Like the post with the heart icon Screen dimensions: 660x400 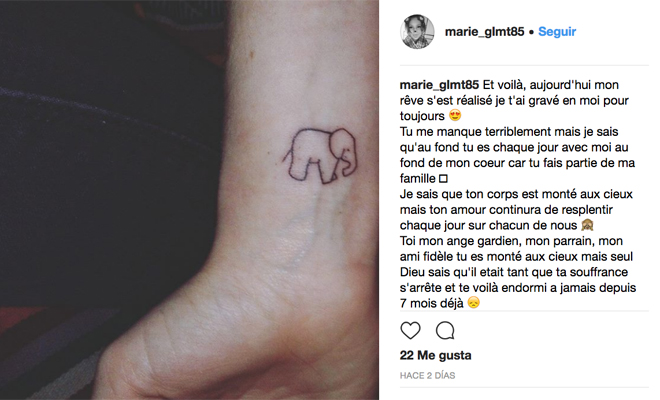tap(410, 331)
